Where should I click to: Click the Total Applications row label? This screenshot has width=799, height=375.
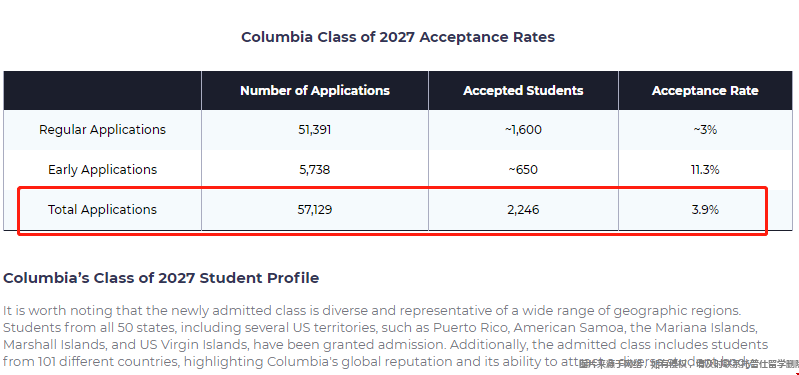[102, 209]
